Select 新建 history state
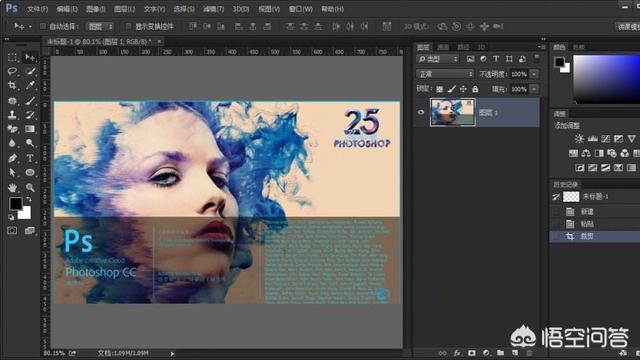This screenshot has width=640, height=360. [587, 211]
